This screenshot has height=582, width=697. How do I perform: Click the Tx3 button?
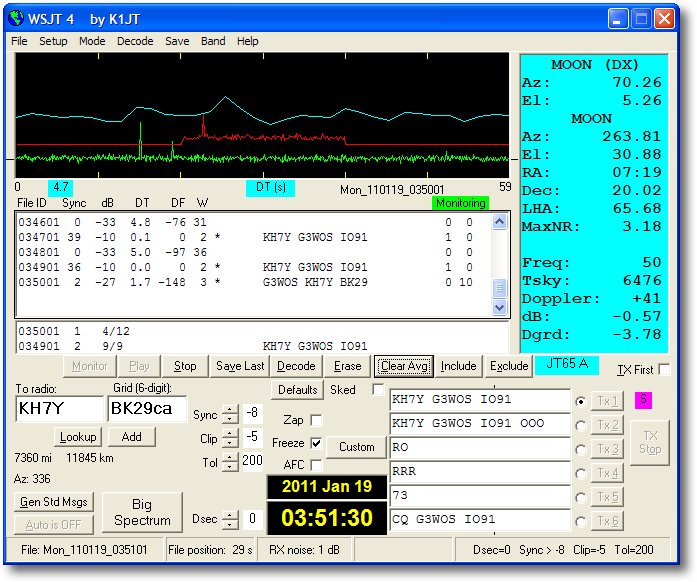click(607, 449)
